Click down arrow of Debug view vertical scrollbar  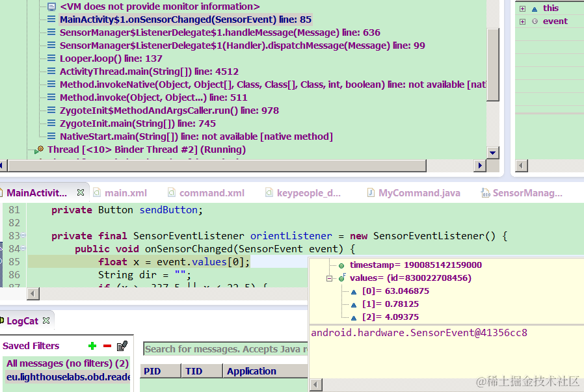[x=493, y=153]
